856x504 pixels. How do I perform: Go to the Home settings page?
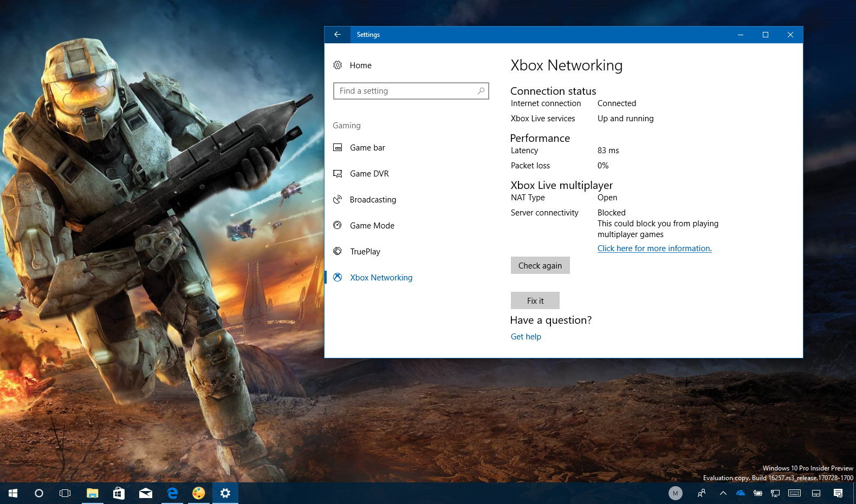(x=360, y=66)
